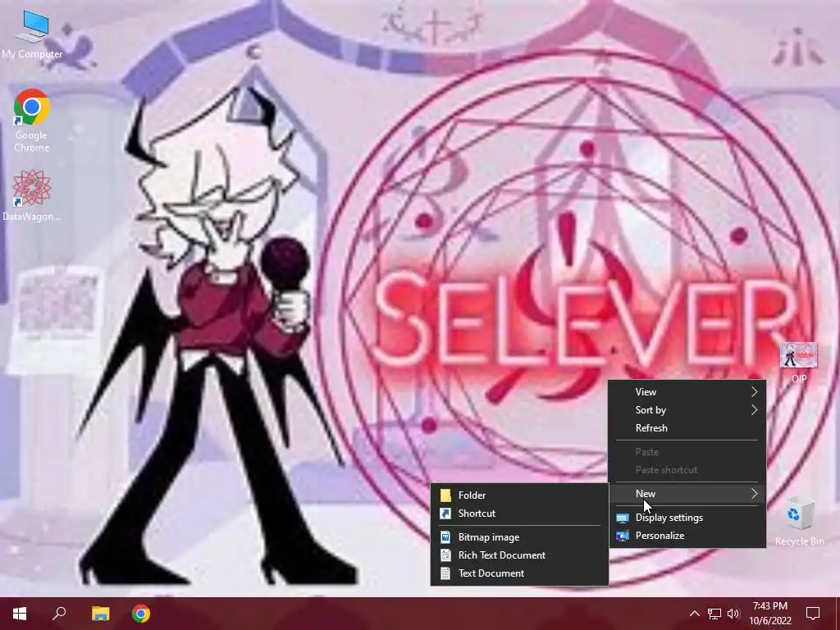The image size is (840, 630).
Task: Select the DataWagon desktop shortcut
Action: pos(32,195)
